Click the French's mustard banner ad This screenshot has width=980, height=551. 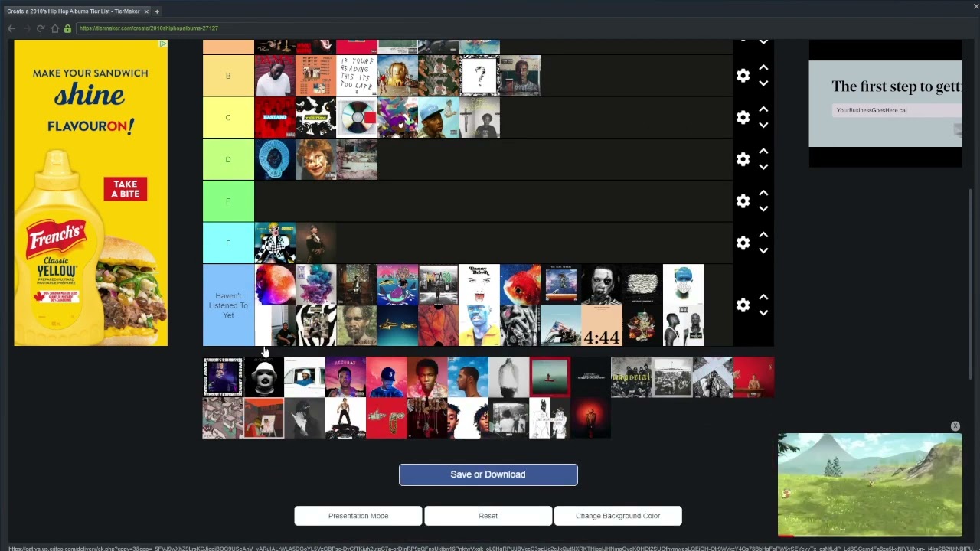point(90,193)
